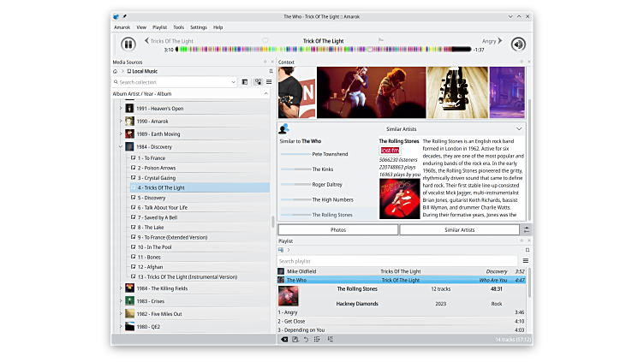The image size is (644, 362).
Task: Toggle the heart love-track icon
Action: pos(265,40)
